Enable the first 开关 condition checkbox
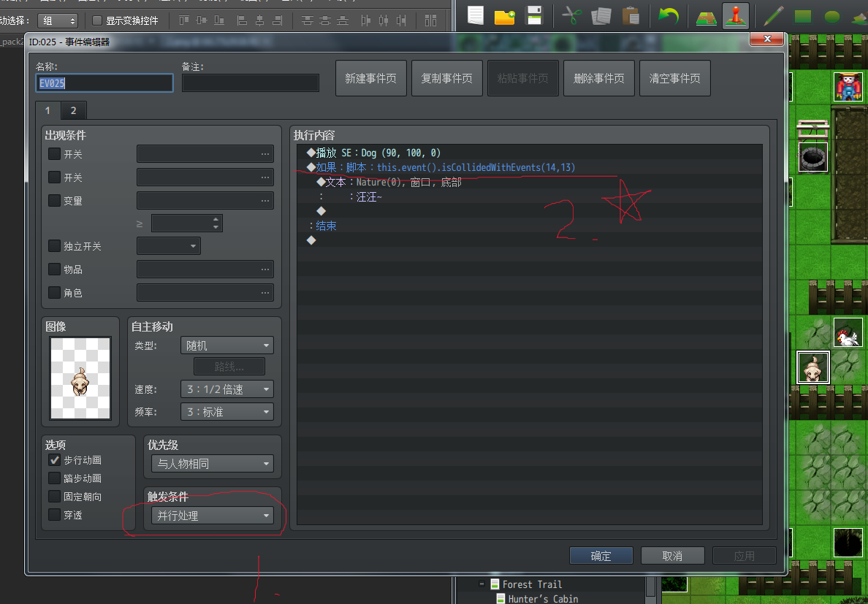868x604 pixels. pos(54,154)
